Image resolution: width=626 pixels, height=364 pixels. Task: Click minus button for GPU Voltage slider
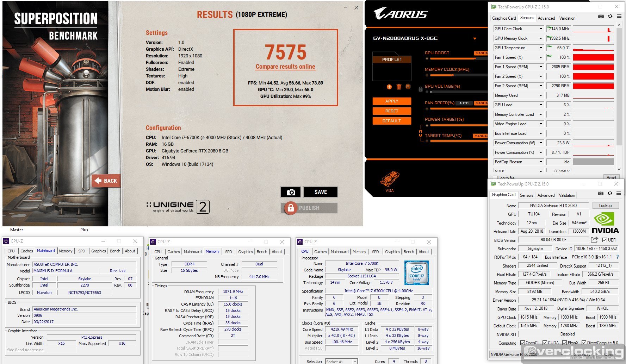tap(427, 92)
